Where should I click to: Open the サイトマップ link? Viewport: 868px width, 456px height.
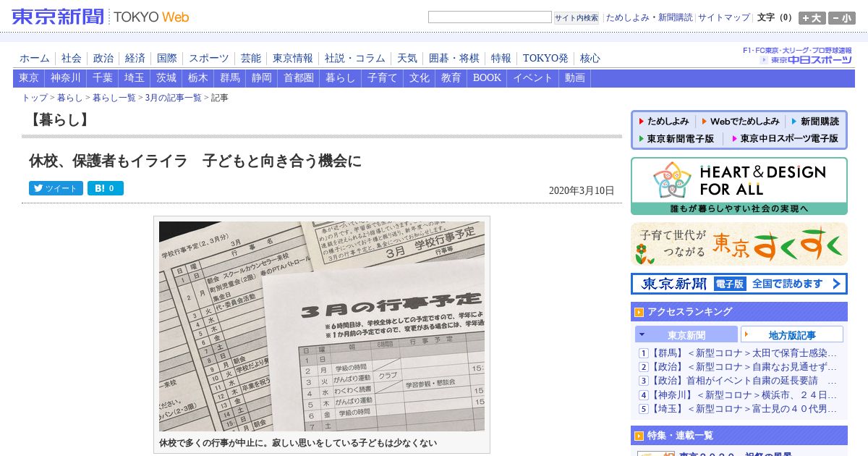click(x=724, y=17)
